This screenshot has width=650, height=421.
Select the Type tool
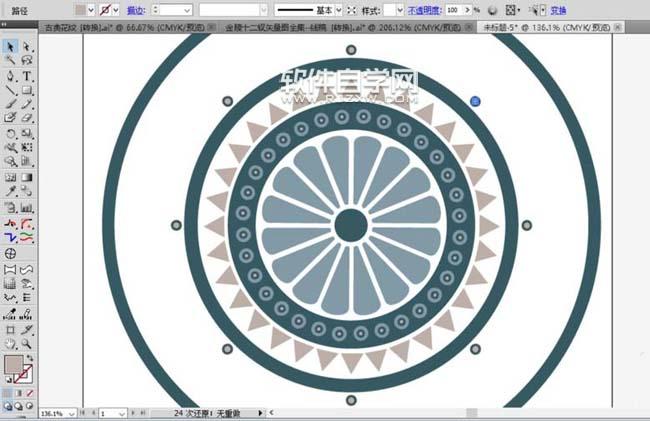pos(27,76)
